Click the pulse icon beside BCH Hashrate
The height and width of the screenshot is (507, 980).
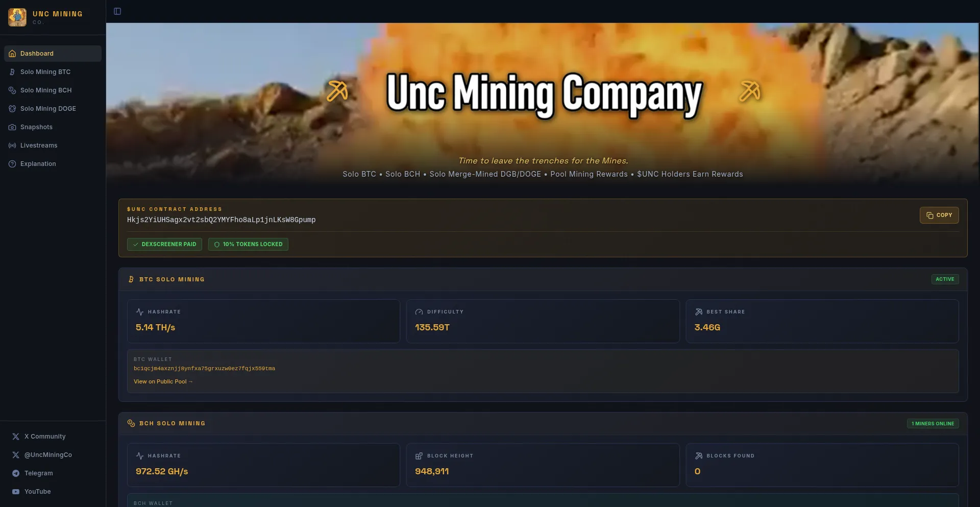140,456
